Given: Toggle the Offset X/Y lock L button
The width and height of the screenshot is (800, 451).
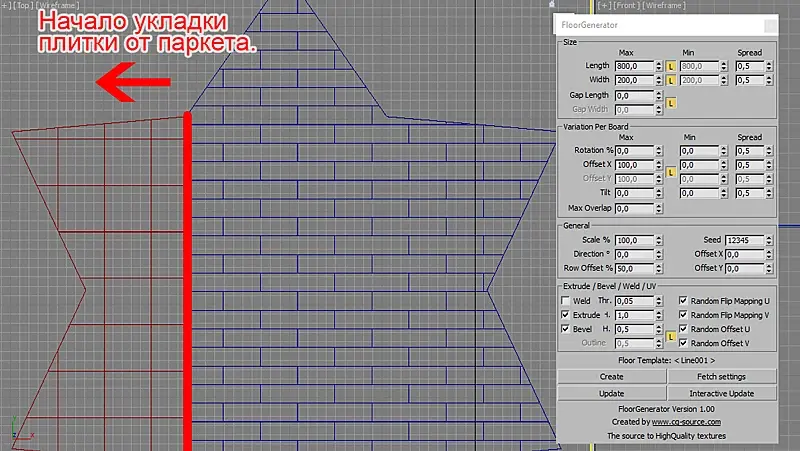Looking at the screenshot, I should click(x=671, y=172).
